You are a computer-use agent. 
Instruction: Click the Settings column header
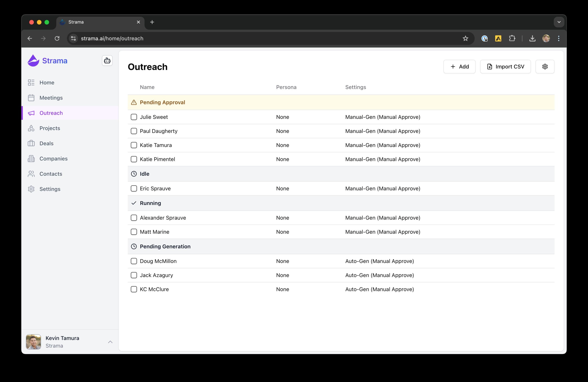[x=355, y=87]
